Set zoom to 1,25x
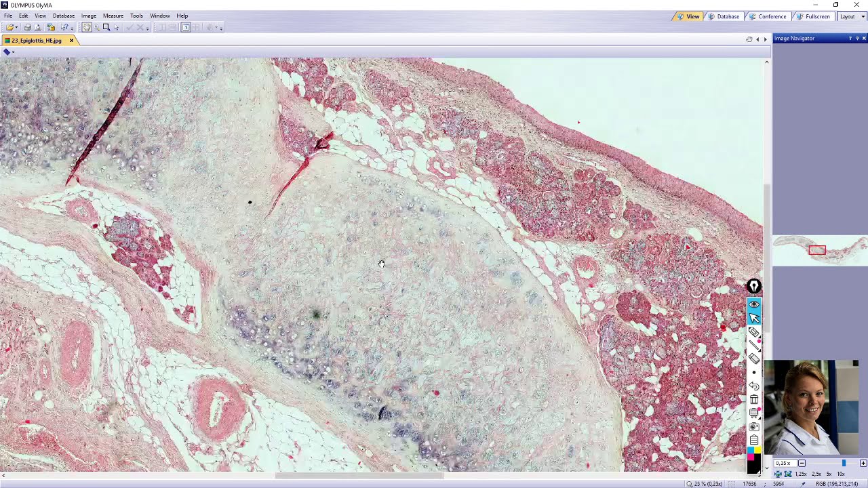 [800, 474]
